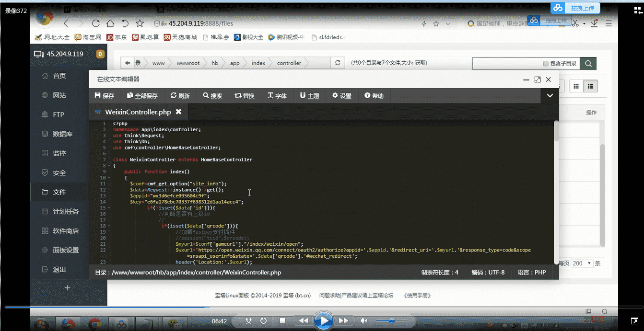Image resolution: width=644 pixels, height=331 pixels.
Task: Select the WeixinController.php tab
Action: (138, 112)
